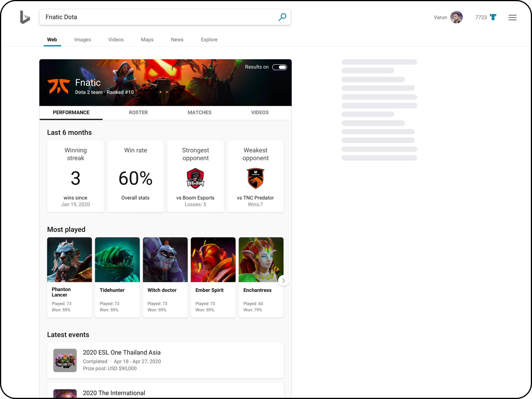Click Enchantress Won: 79% stat
This screenshot has width=532, height=399.
click(x=253, y=310)
